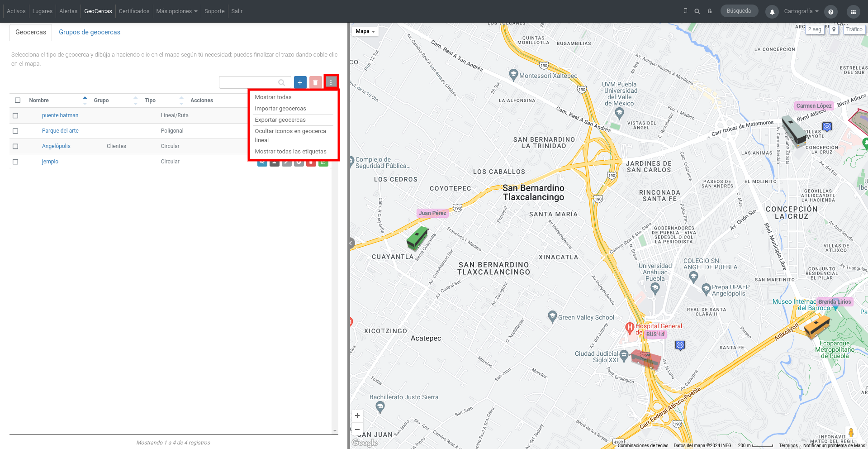Open the notifications bell

pos(772,12)
